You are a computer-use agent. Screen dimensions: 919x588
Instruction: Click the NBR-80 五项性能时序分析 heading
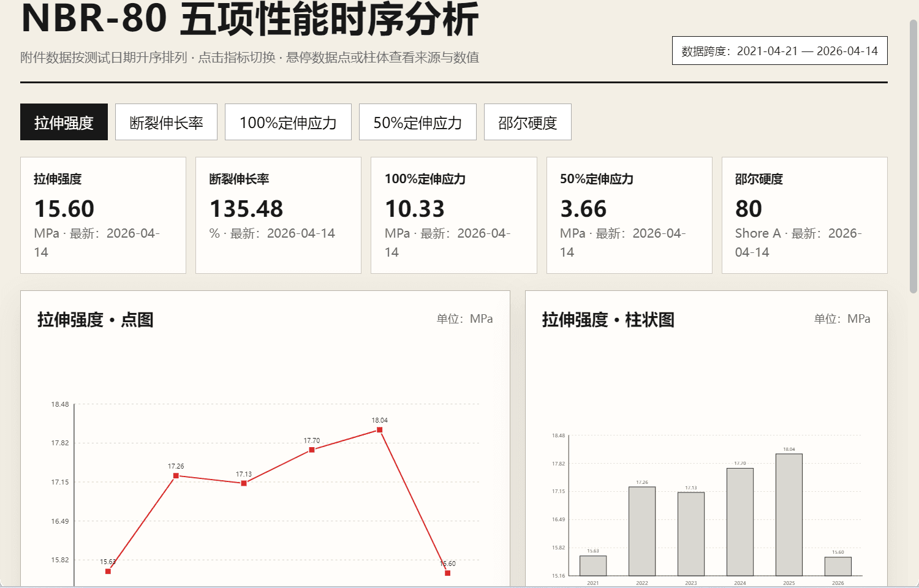click(x=250, y=18)
